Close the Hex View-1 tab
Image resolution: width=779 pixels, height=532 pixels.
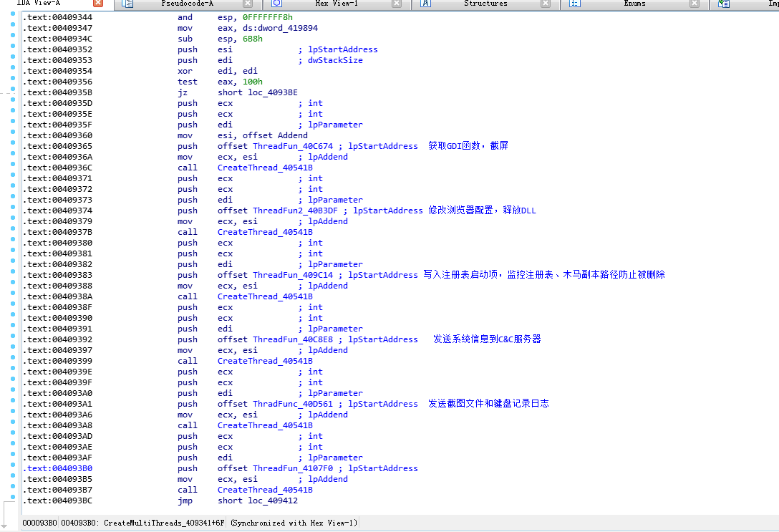[397, 4]
